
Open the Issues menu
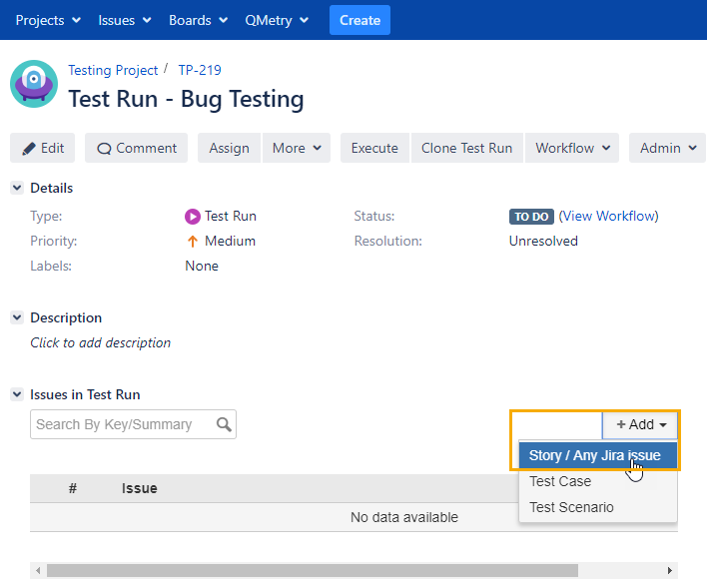coord(125,20)
